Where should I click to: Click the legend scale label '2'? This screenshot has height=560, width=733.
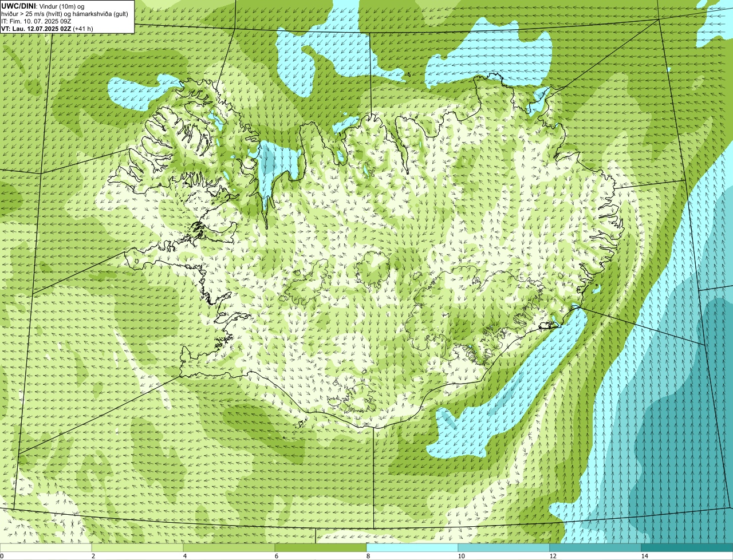93,556
